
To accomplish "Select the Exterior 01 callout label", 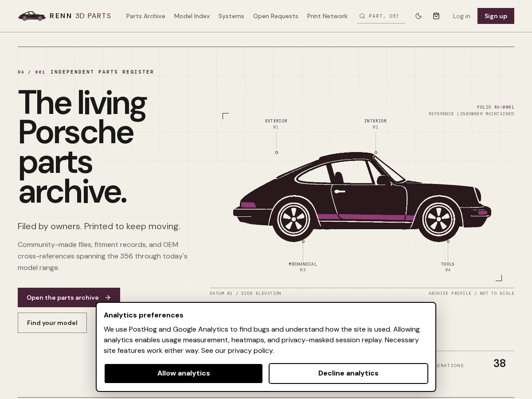I will click(x=276, y=124).
